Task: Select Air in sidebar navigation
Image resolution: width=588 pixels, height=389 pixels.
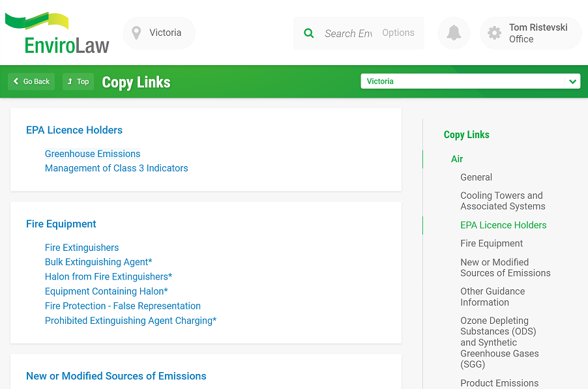Action: point(457,159)
